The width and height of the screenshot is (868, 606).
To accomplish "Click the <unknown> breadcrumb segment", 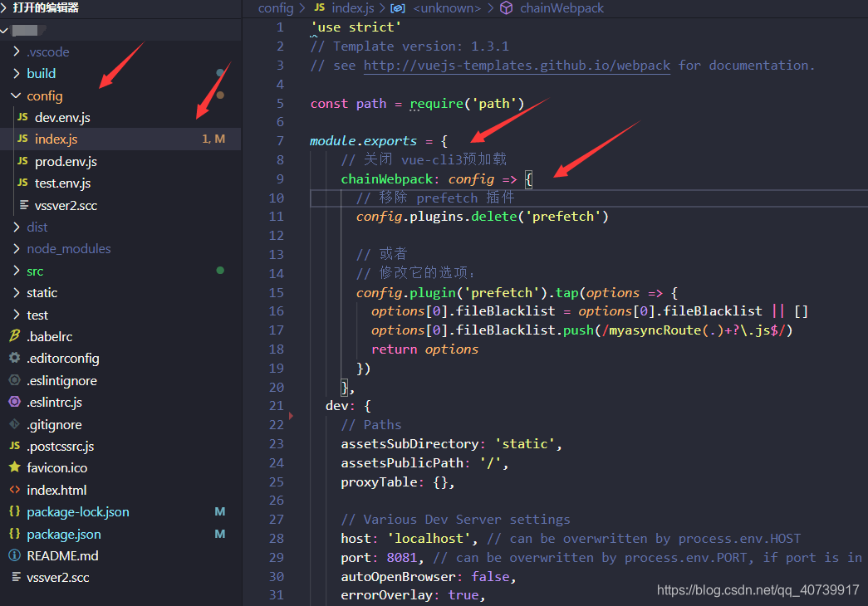I will pos(447,8).
